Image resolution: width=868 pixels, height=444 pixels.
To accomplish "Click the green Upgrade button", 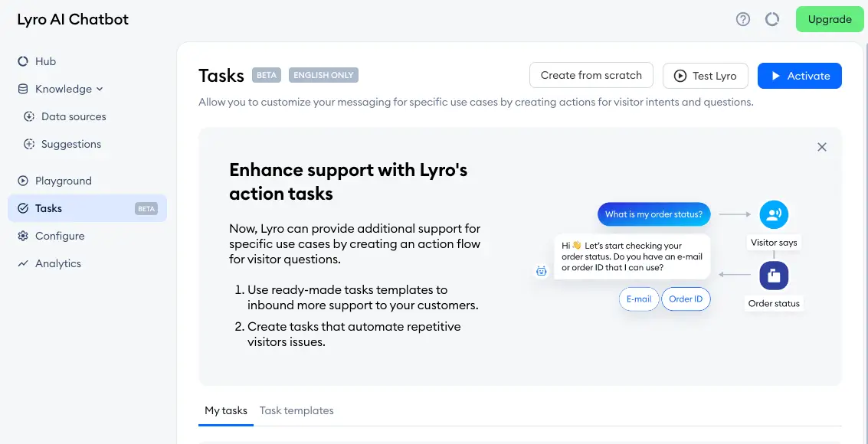I will (829, 19).
